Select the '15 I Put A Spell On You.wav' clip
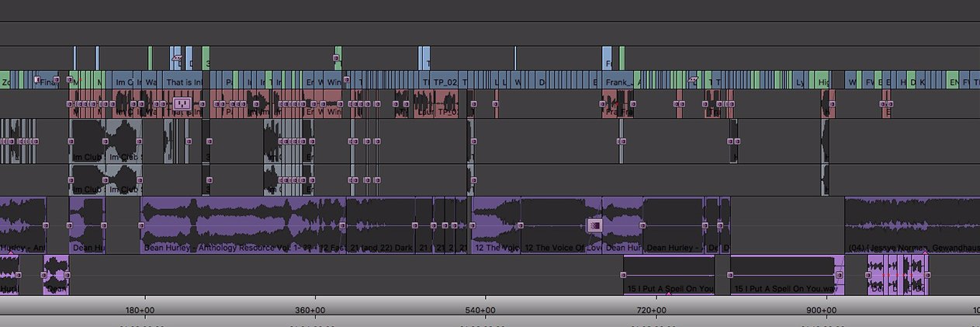The height and width of the screenshot is (327, 980). coord(788,275)
